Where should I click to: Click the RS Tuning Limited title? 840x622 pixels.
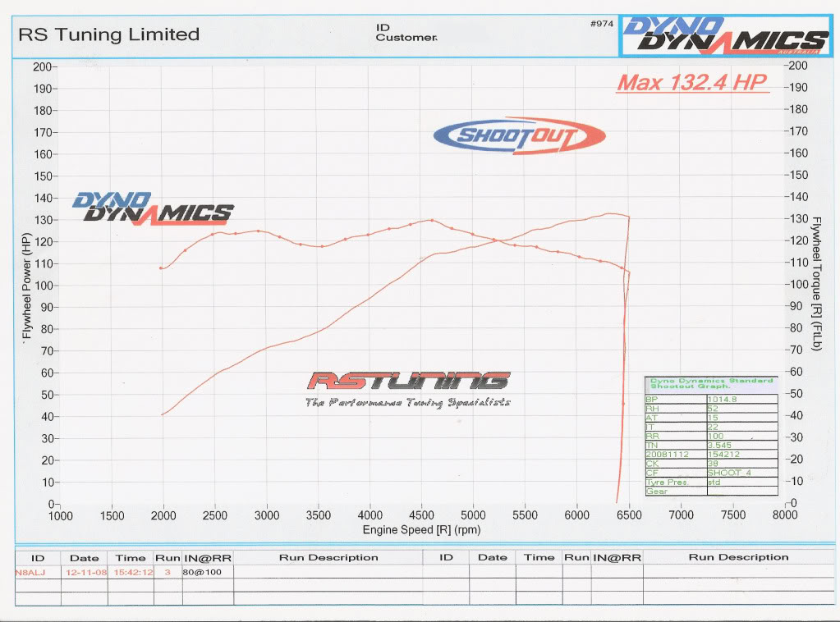pyautogui.click(x=108, y=34)
